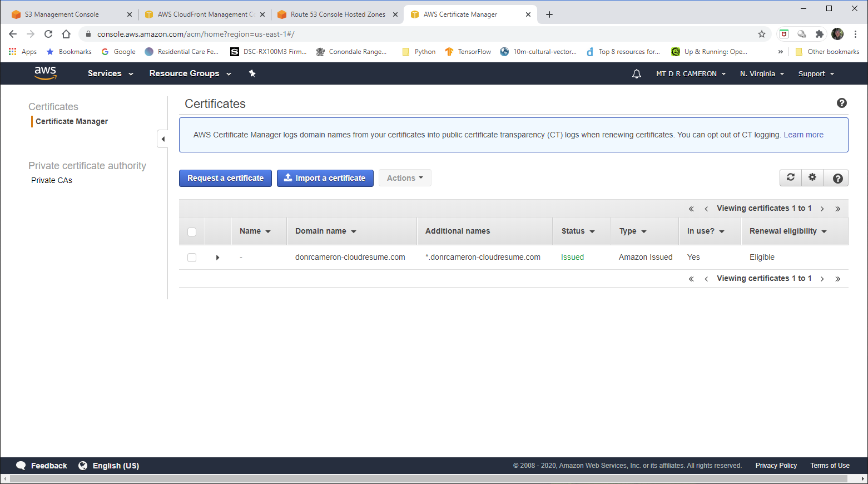868x484 pixels.
Task: Open the Chrome extensions puzzle icon
Action: (819, 34)
